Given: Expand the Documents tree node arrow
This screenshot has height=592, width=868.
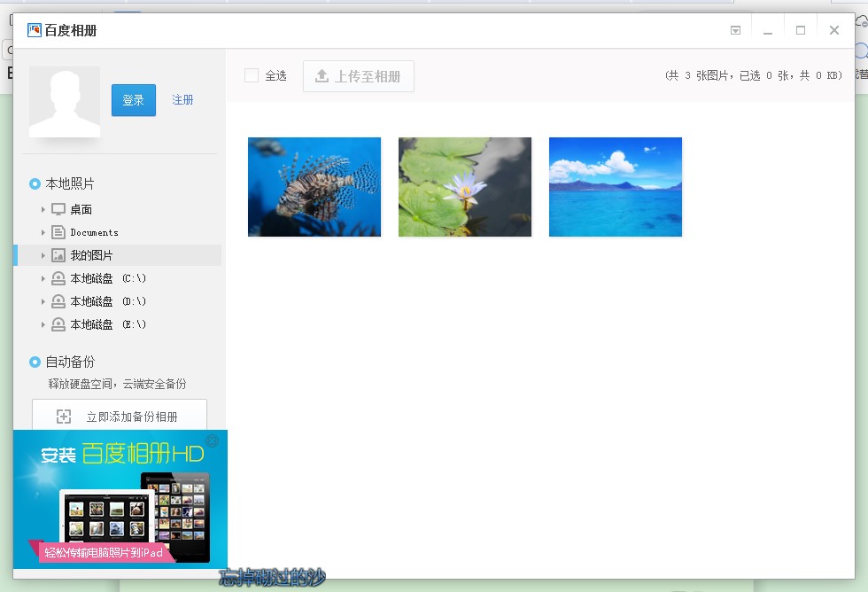Looking at the screenshot, I should coord(43,232).
